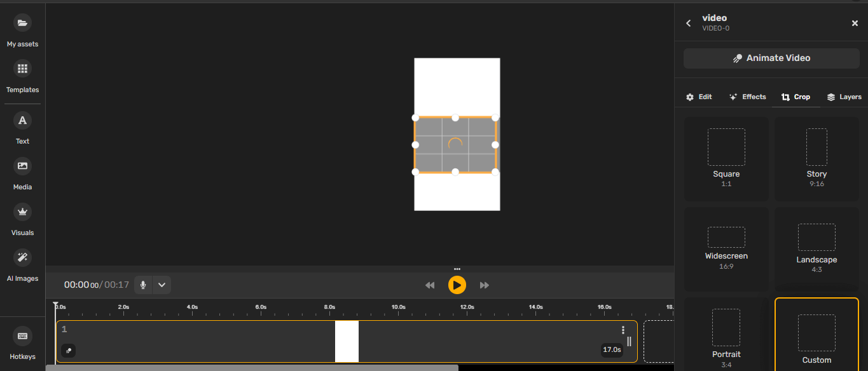Open the Templates browser
Viewport: 868px width, 371px height.
[x=22, y=74]
